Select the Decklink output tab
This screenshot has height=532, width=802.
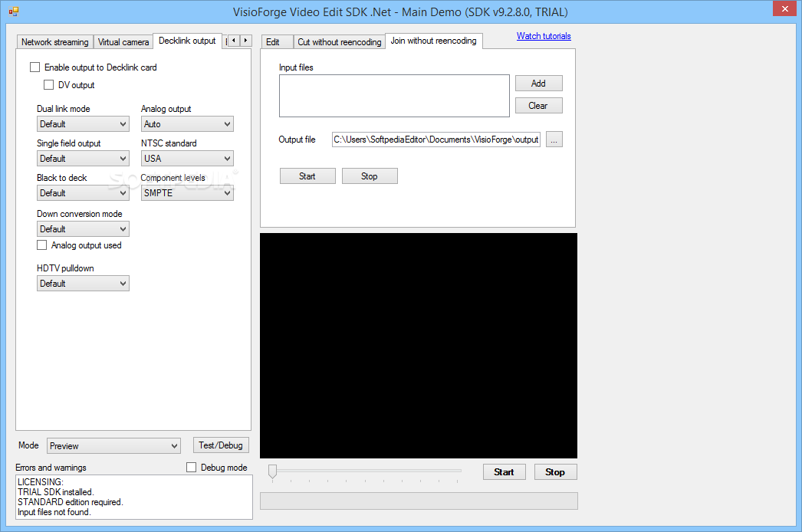187,41
